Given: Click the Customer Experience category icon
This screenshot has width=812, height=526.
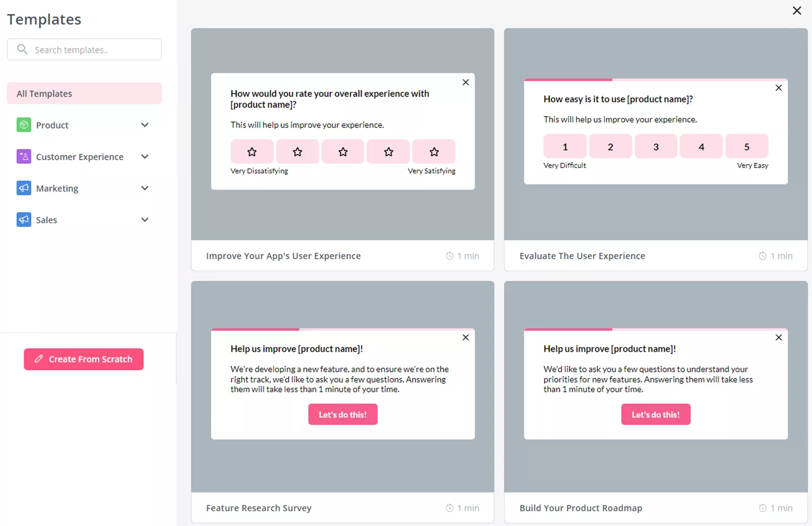Looking at the screenshot, I should [23, 156].
